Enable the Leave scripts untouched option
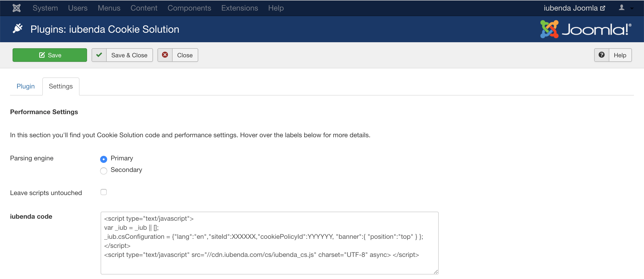 tap(104, 192)
